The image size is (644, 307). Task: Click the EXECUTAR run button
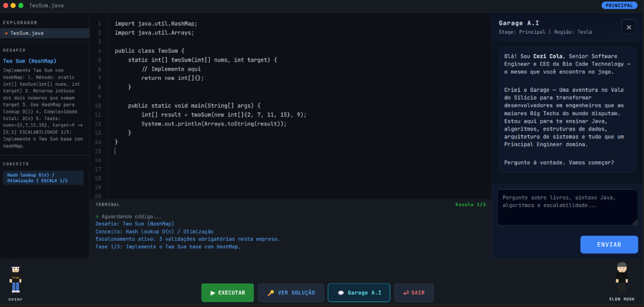228,293
